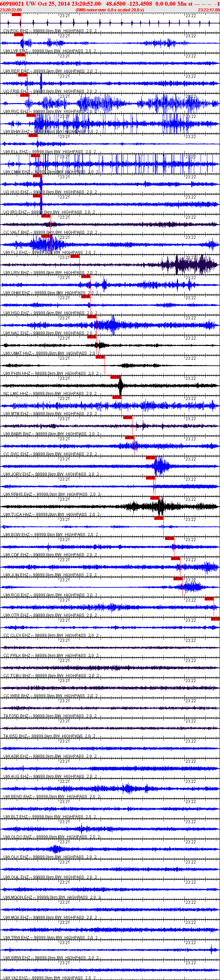Select the UW.GLK.EHZ station label
Image resolution: width=220 pixels, height=980 pixels.
point(50,857)
